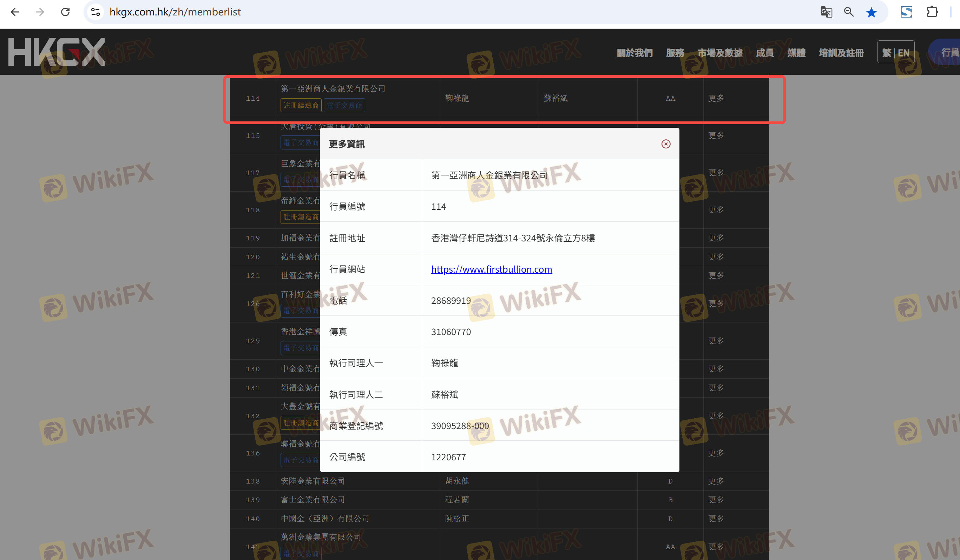Click the zoom magnifier icon in address bar

coord(848,12)
